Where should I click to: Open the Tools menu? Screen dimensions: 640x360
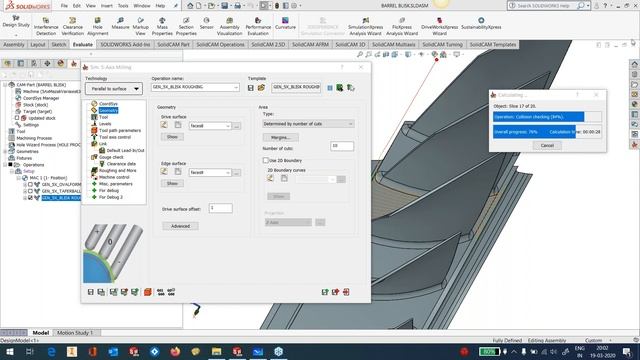[123, 6]
